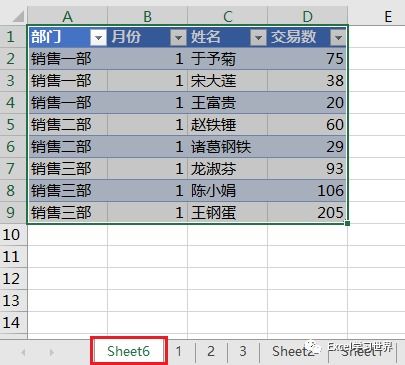Select column E header

point(388,16)
